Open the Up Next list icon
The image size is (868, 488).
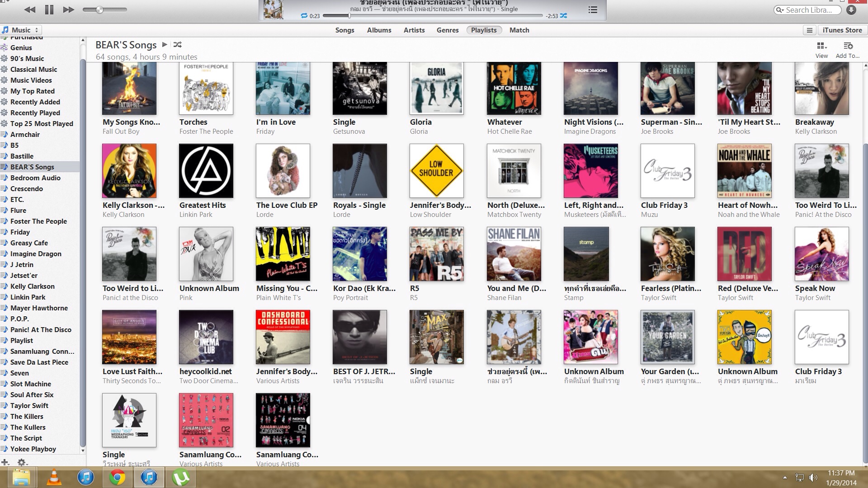[x=593, y=9]
